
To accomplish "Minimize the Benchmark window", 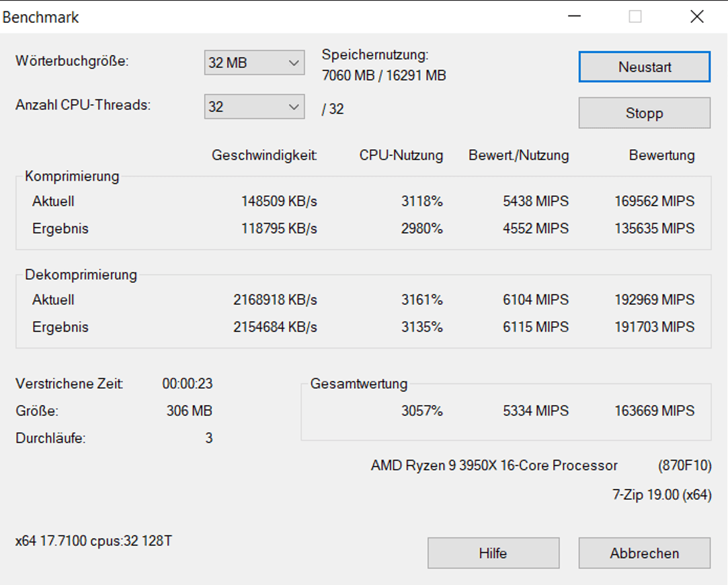I will click(x=574, y=17).
